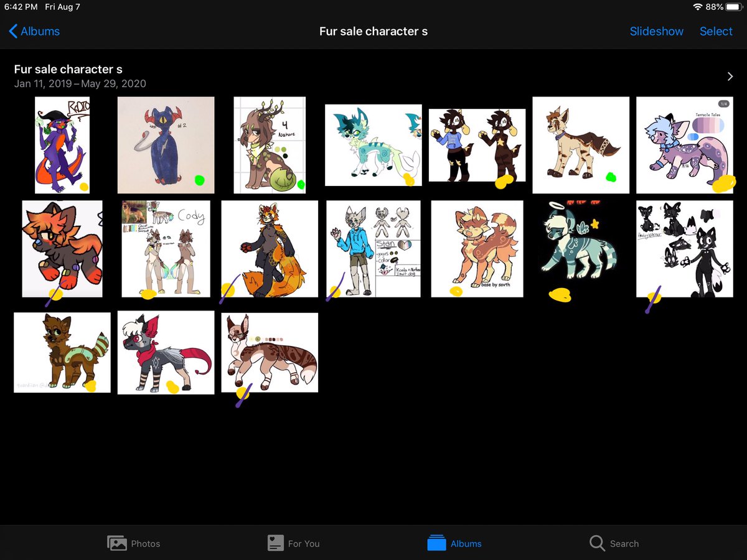
Task: Switch to the Albums tab
Action: [454, 543]
